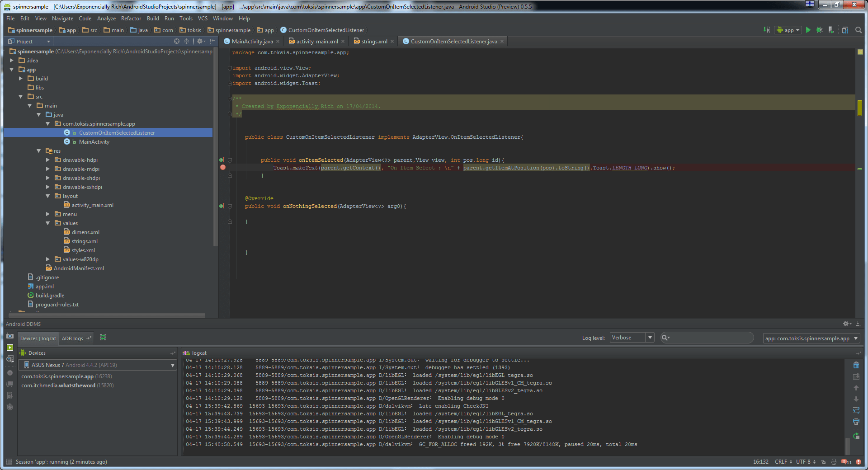Click the Debug bug icon in toolbar
Viewport: 868px width, 470px height.
(x=819, y=30)
